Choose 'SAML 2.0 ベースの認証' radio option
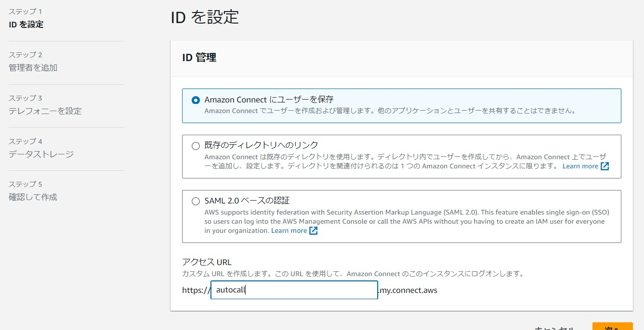 point(196,201)
